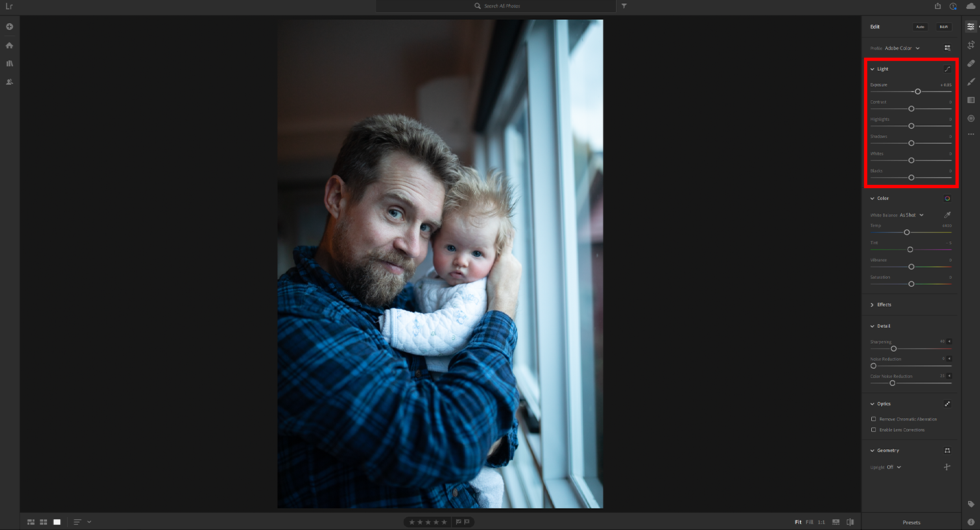Image resolution: width=980 pixels, height=530 pixels.
Task: Open the Presets browser icon next to Profile
Action: (x=948, y=48)
